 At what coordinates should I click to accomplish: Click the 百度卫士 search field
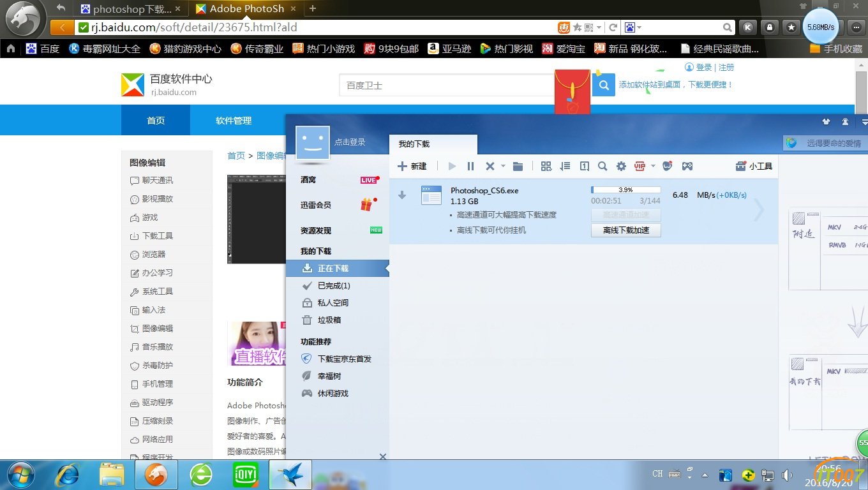447,85
